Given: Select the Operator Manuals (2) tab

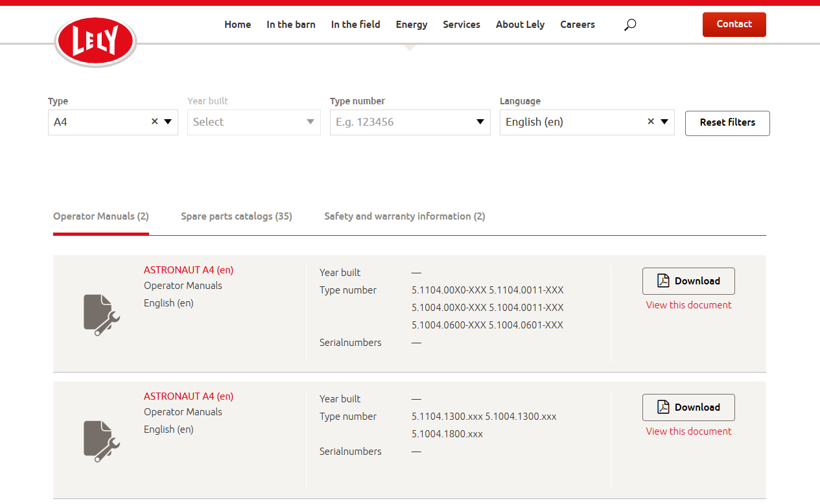Looking at the screenshot, I should 101,216.
